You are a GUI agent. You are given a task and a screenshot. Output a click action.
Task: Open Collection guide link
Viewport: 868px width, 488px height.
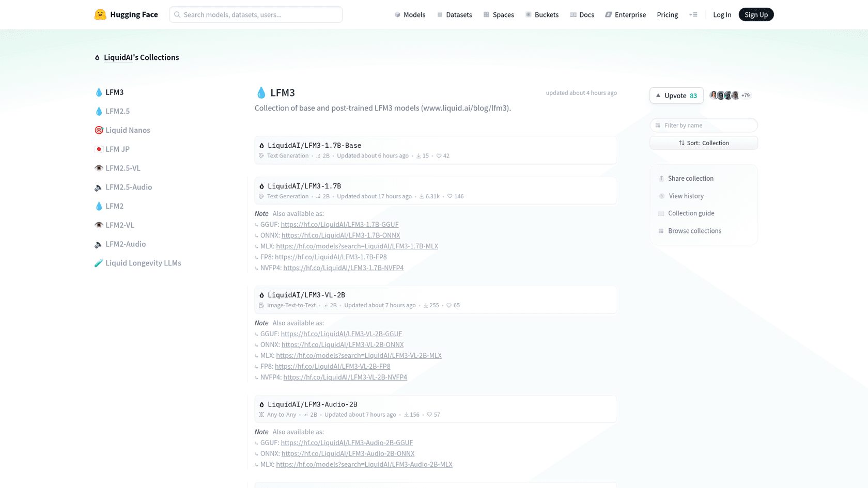pos(691,213)
